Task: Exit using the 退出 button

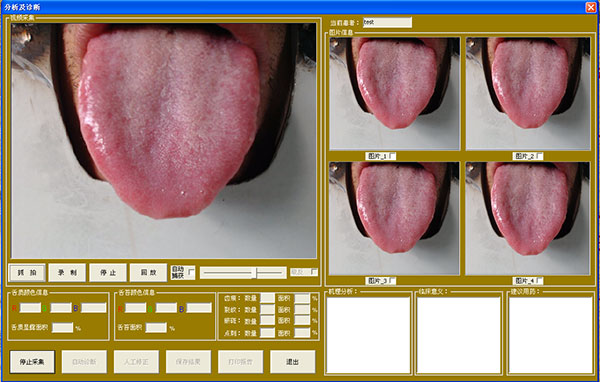Action: 293,362
